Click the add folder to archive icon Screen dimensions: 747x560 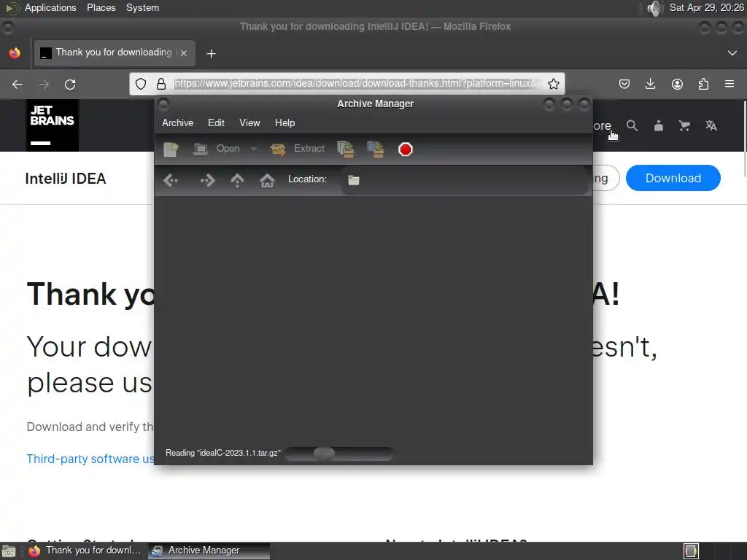coord(376,149)
